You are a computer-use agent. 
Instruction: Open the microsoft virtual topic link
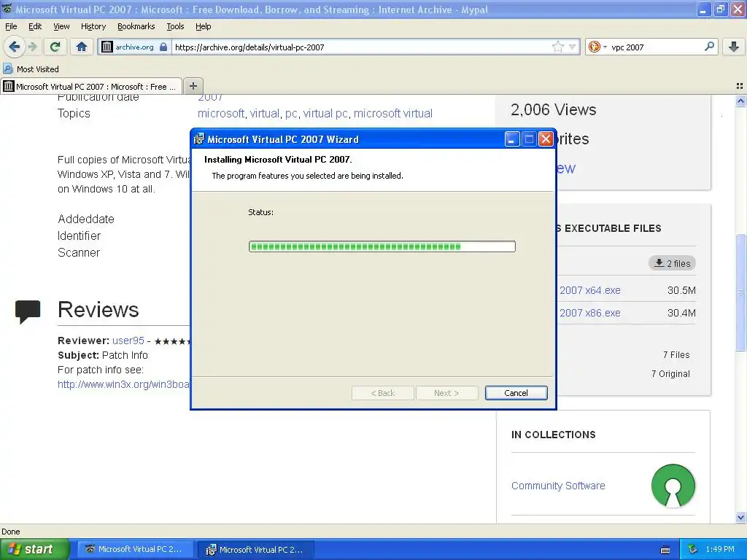[x=393, y=113]
